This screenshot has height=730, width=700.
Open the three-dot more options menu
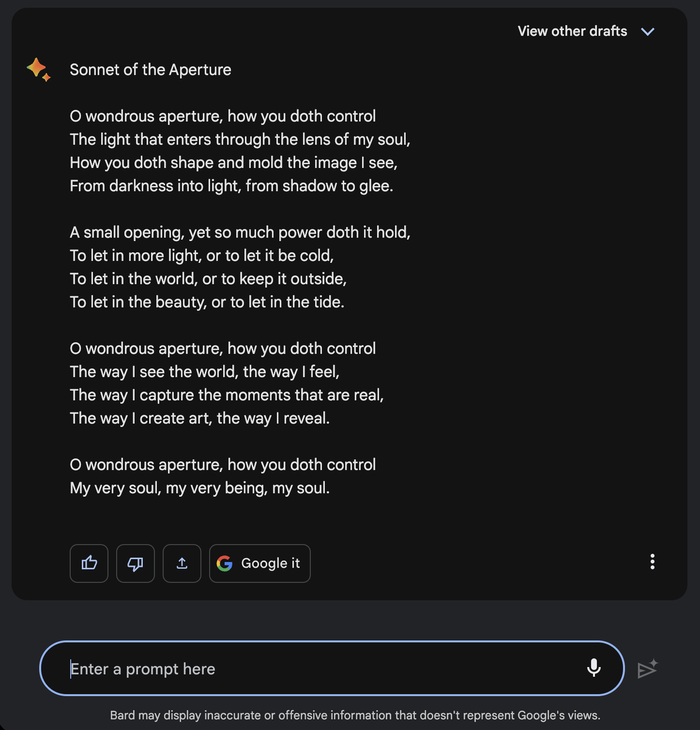point(652,562)
